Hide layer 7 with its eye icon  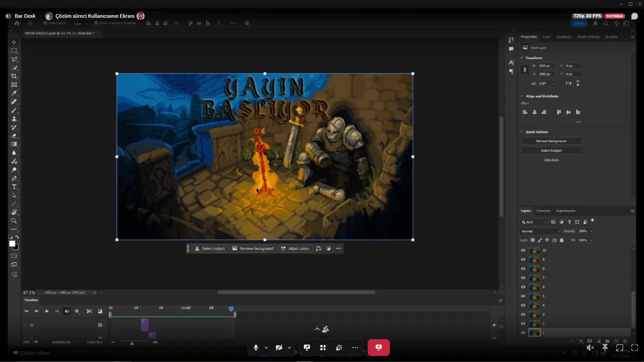point(523,278)
